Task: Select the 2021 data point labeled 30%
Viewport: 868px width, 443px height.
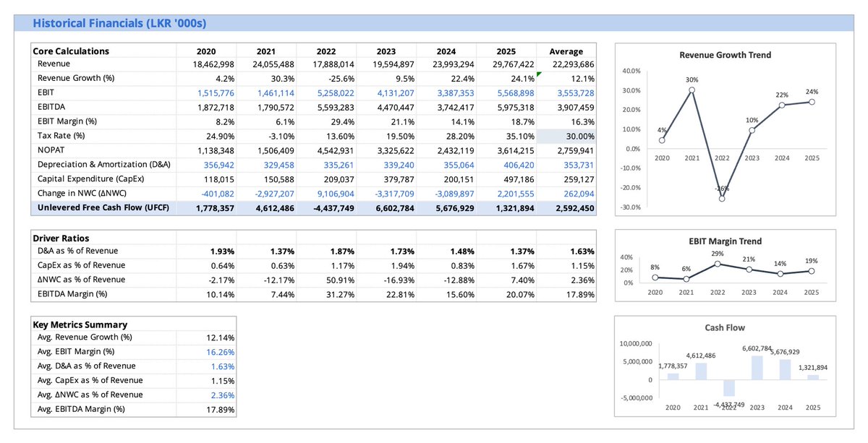Action: coord(692,90)
